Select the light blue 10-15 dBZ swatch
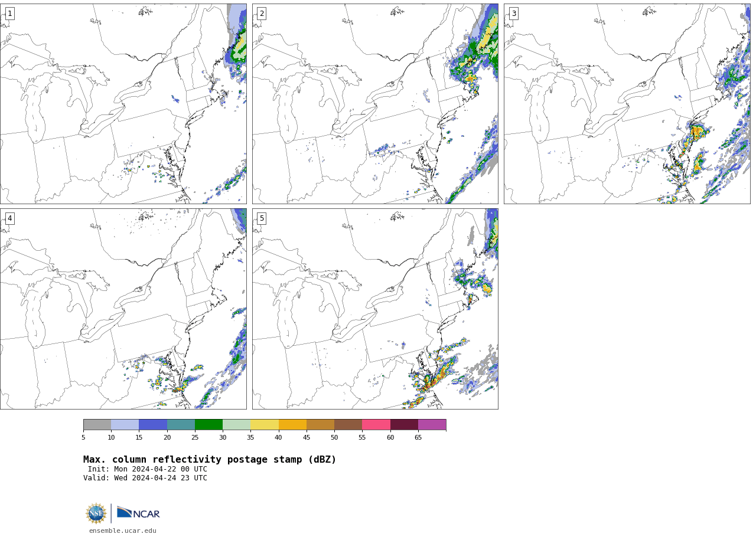This screenshot has width=756, height=537. (x=125, y=425)
